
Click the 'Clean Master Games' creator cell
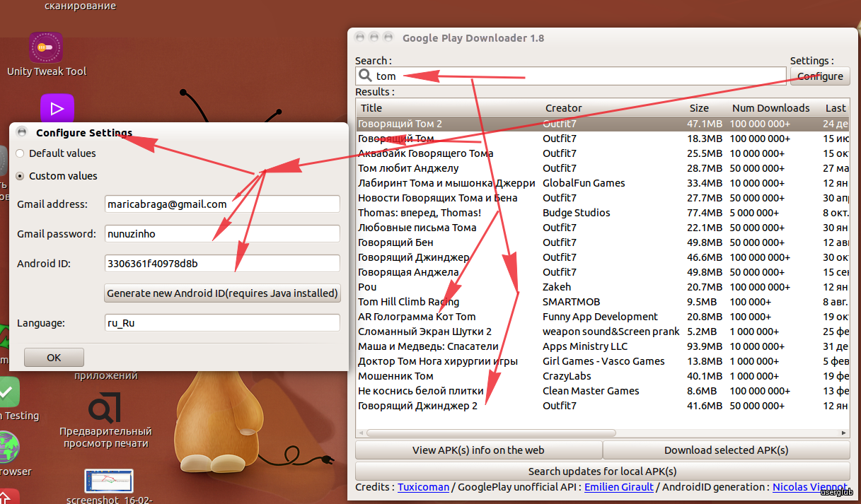[x=591, y=391]
